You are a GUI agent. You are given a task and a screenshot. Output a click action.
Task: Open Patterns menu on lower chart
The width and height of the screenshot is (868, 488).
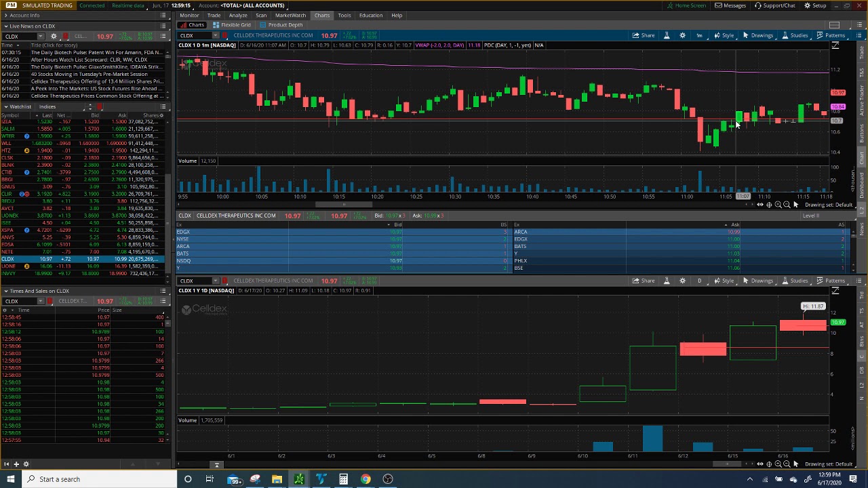pos(831,281)
